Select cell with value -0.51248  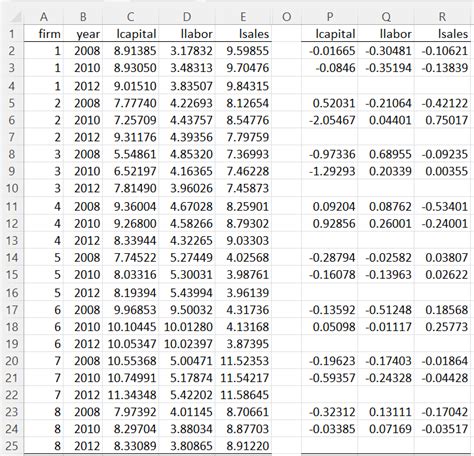pos(386,310)
